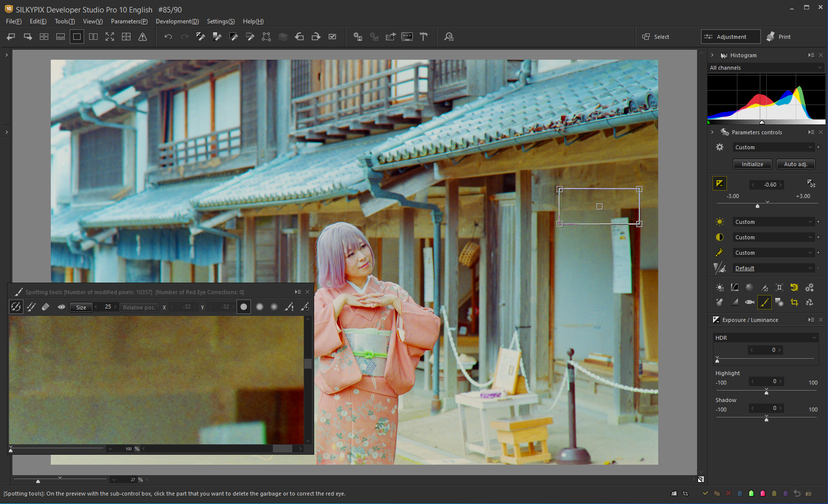This screenshot has width=828, height=504.
Task: Open the Development menu
Action: click(177, 21)
